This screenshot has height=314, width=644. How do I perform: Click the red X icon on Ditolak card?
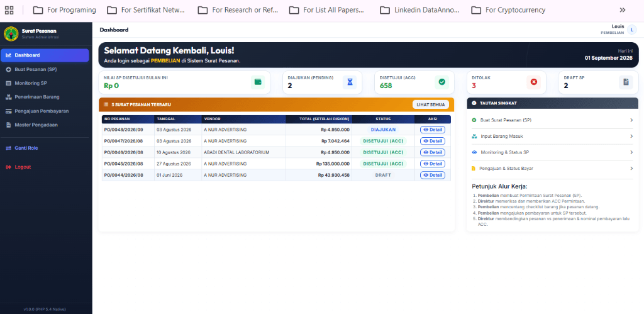point(533,82)
